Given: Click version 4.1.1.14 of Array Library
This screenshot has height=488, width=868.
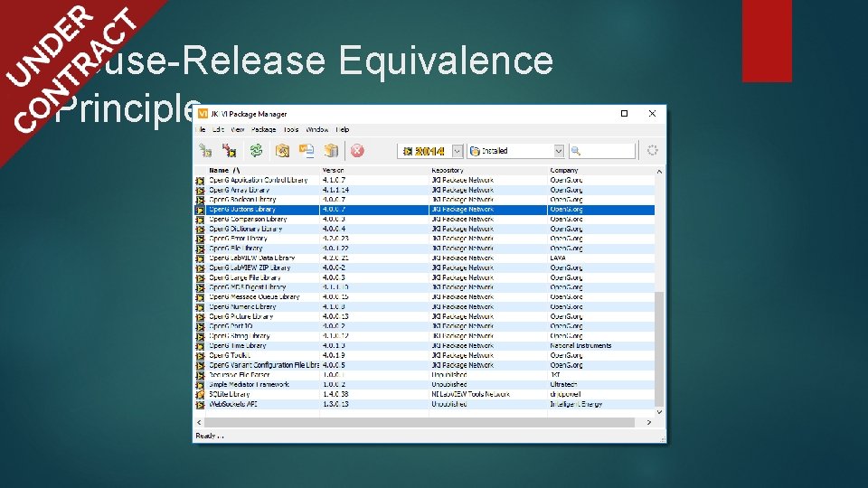Looking at the screenshot, I should pos(335,190).
